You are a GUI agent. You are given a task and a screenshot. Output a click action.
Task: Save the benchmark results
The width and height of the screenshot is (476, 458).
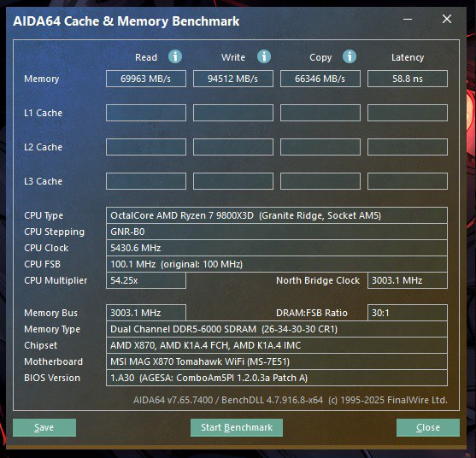tap(44, 427)
